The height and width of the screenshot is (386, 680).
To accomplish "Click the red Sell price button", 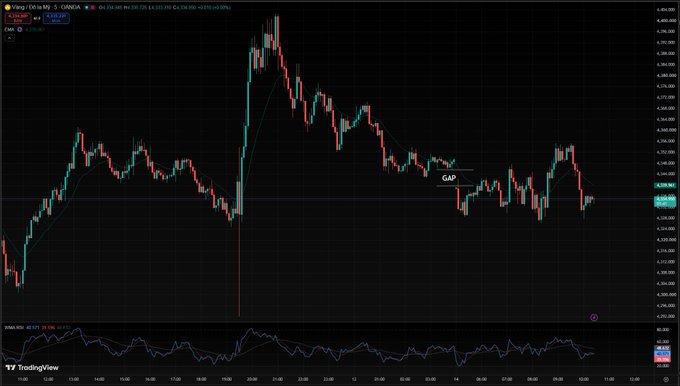I will click(18, 18).
